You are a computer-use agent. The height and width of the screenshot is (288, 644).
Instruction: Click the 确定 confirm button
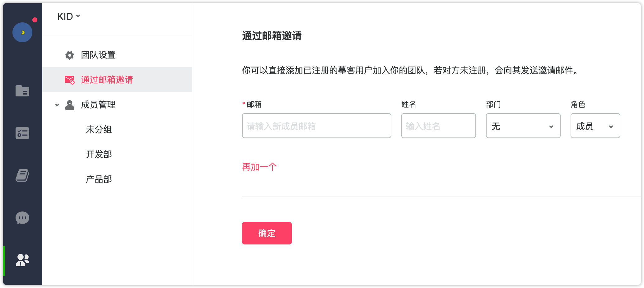(x=267, y=233)
